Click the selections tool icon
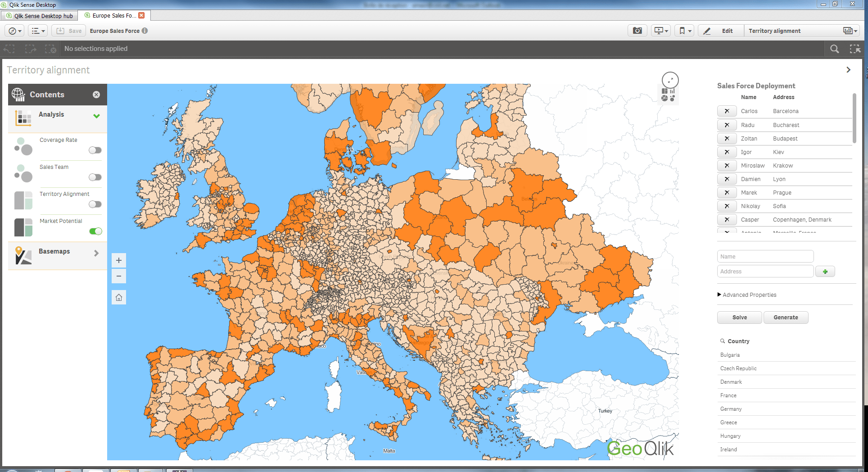868x472 pixels. (855, 49)
